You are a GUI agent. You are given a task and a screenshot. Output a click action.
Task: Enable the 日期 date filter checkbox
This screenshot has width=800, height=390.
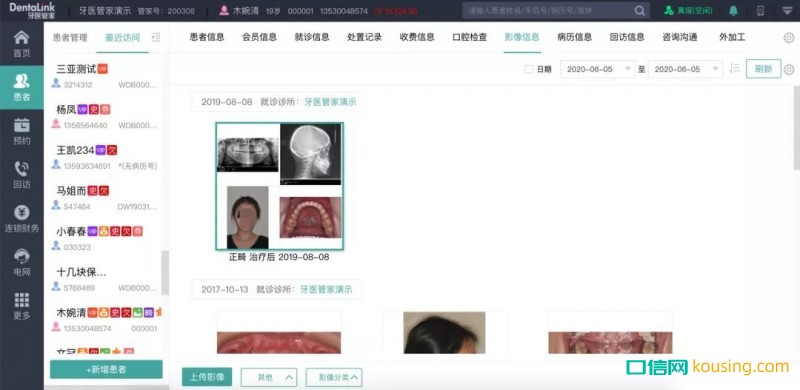click(529, 69)
